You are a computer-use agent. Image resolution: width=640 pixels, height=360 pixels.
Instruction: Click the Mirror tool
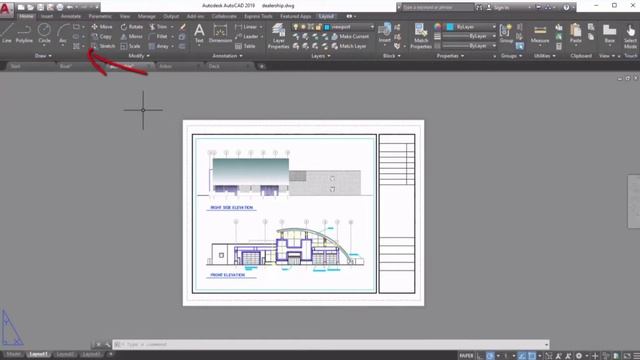point(131,36)
